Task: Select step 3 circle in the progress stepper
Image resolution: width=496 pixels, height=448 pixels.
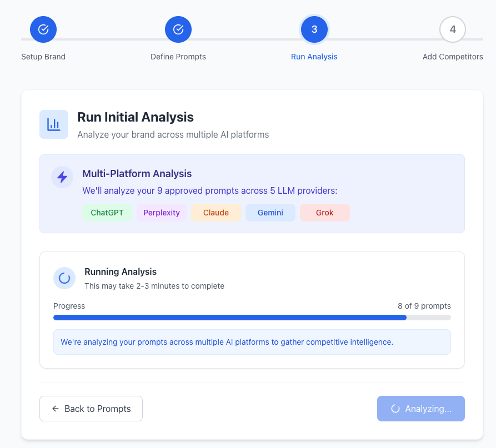Action: pyautogui.click(x=314, y=29)
